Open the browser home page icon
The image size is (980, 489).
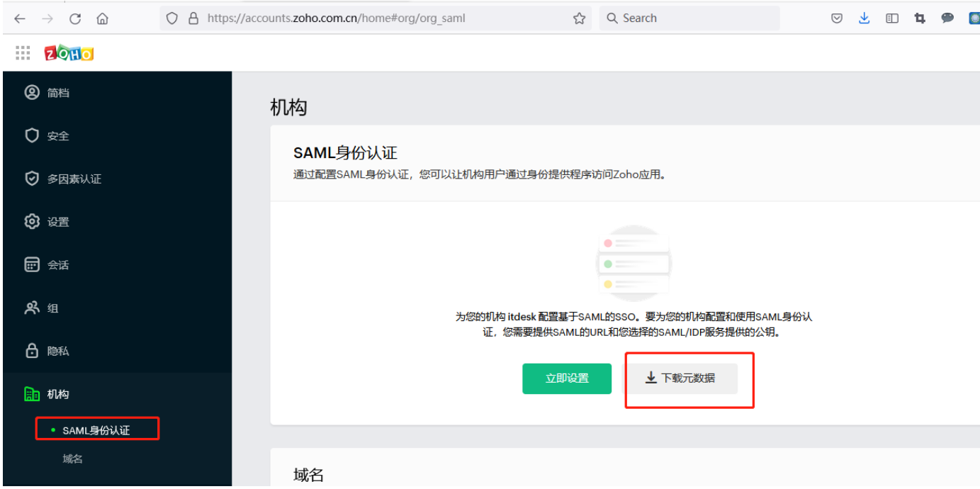pyautogui.click(x=102, y=19)
